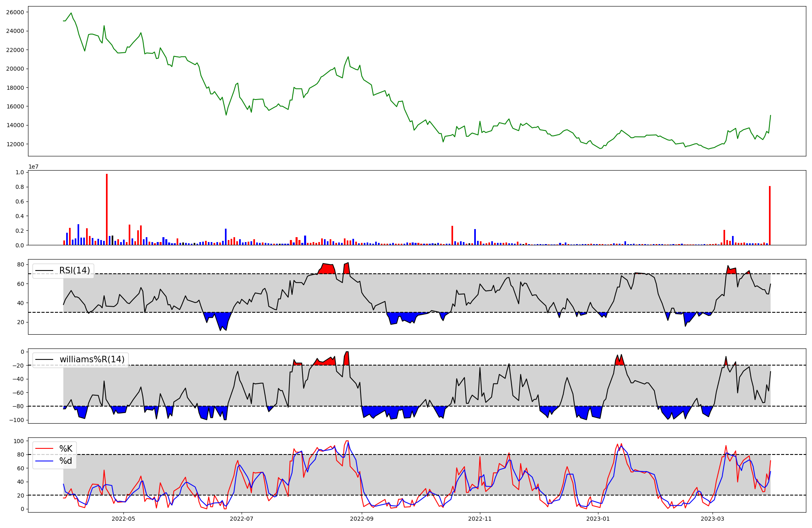Click the 0.4 tick on volume axis

point(19,216)
